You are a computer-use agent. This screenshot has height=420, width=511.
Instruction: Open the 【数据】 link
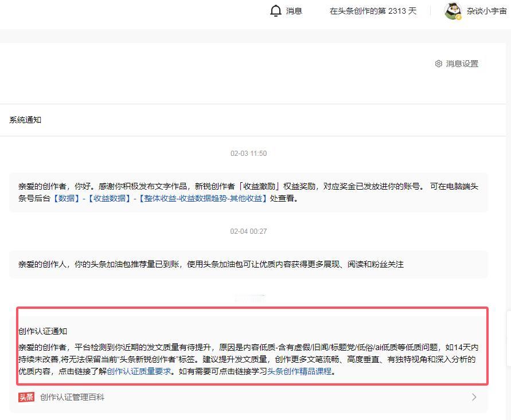tap(67, 198)
